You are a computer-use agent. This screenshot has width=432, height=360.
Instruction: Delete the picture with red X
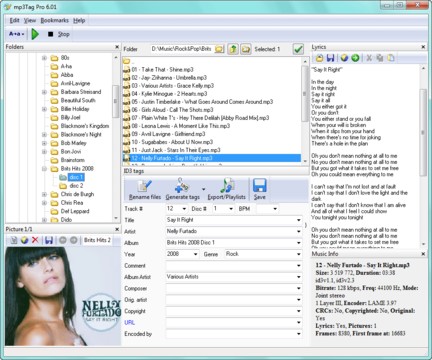click(35, 240)
